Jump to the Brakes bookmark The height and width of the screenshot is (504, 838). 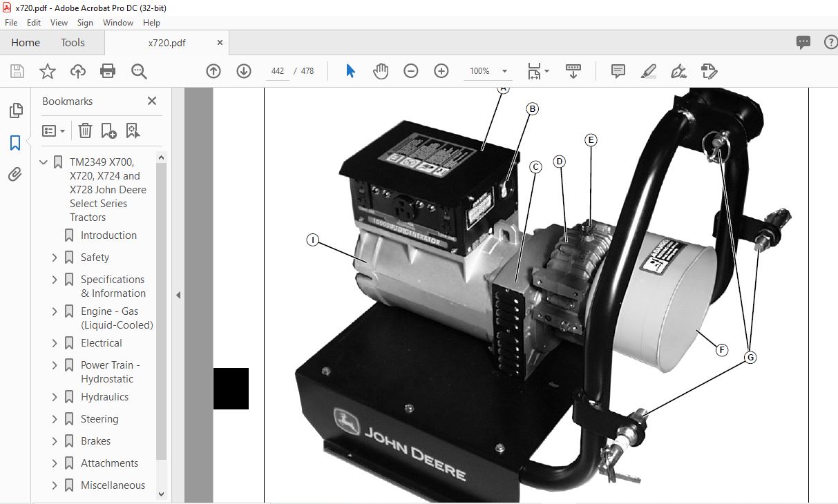(x=95, y=441)
